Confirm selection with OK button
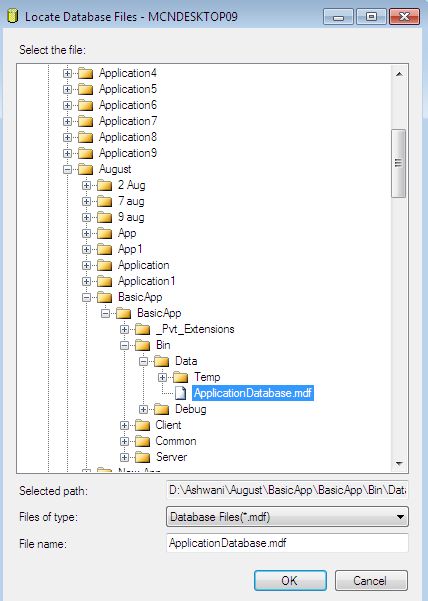The width and height of the screenshot is (428, 601). 290,581
